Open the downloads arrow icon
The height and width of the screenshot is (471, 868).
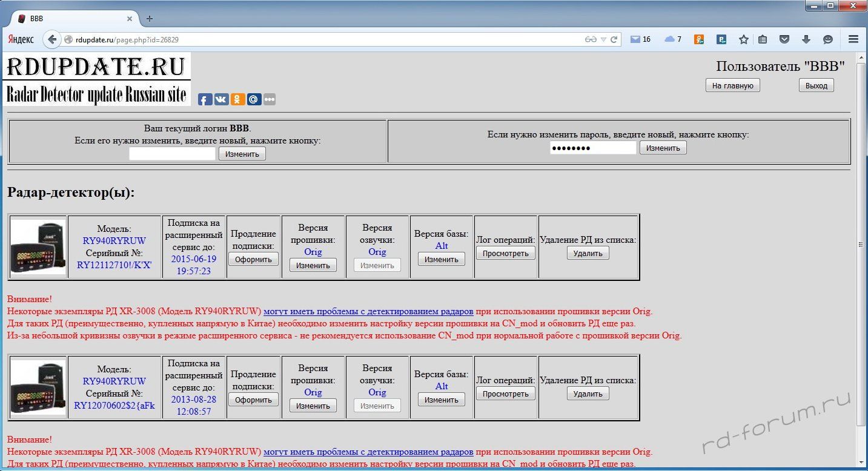click(806, 39)
